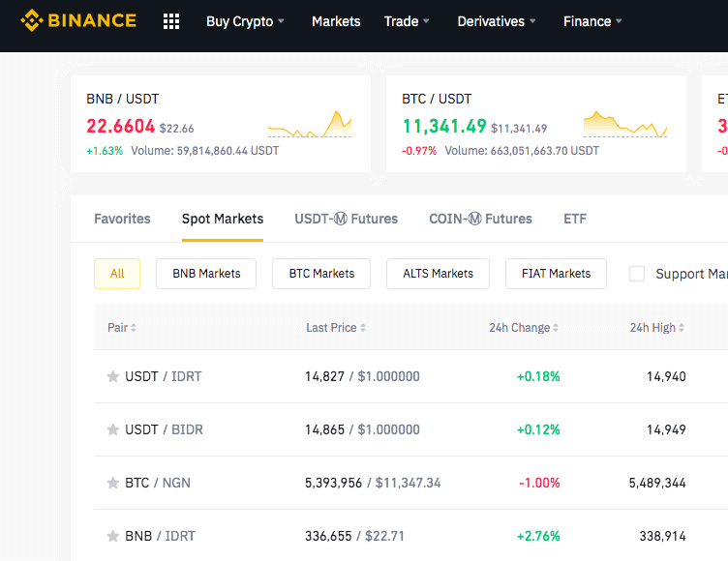Click the 5,393,956 last price value
The height and width of the screenshot is (561, 728).
pos(333,483)
